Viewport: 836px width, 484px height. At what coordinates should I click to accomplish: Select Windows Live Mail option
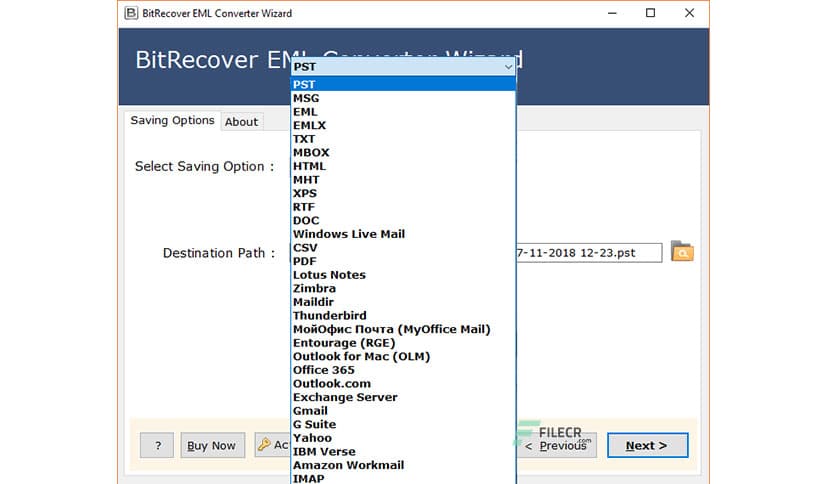tap(404, 234)
